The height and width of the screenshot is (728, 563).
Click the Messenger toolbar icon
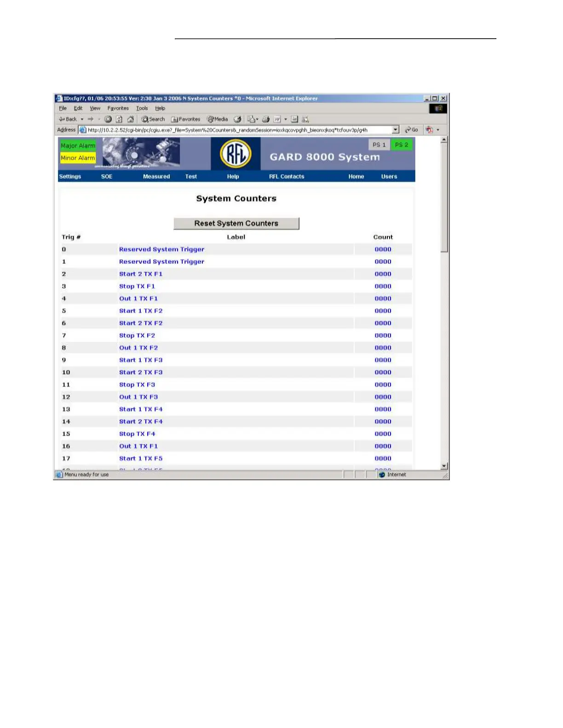pyautogui.click(x=305, y=119)
